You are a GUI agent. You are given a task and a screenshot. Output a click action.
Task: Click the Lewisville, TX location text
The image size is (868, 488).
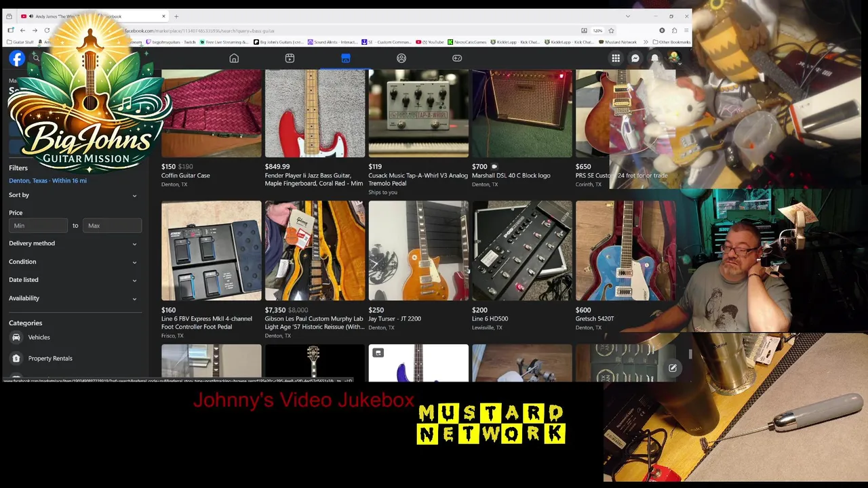(487, 327)
